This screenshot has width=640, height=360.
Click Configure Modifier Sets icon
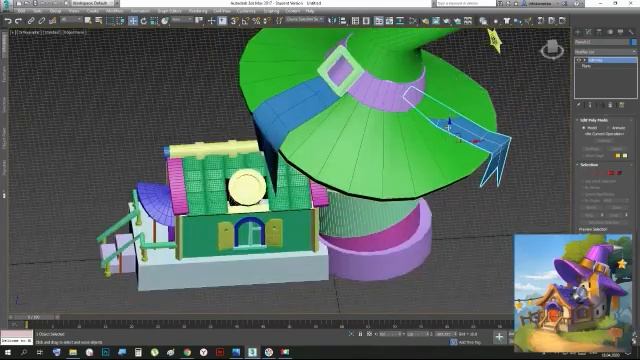pyautogui.click(x=622, y=105)
